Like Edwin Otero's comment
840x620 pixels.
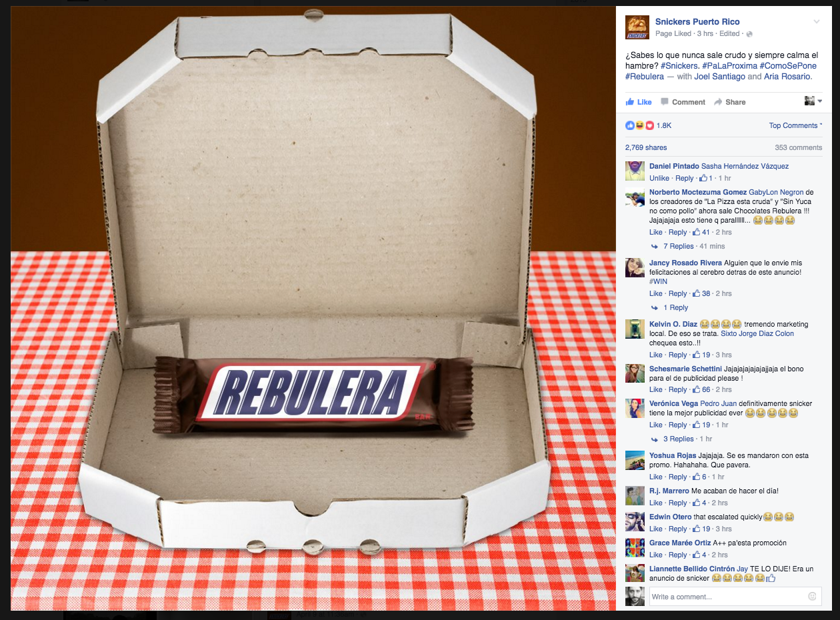[x=656, y=529]
